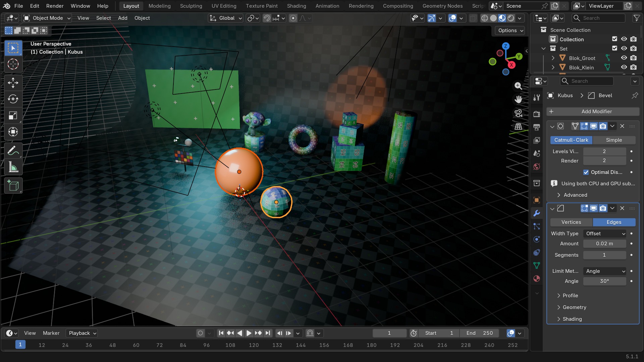Switch bevel to Vertices mode
The image size is (644, 362).
[x=571, y=222]
